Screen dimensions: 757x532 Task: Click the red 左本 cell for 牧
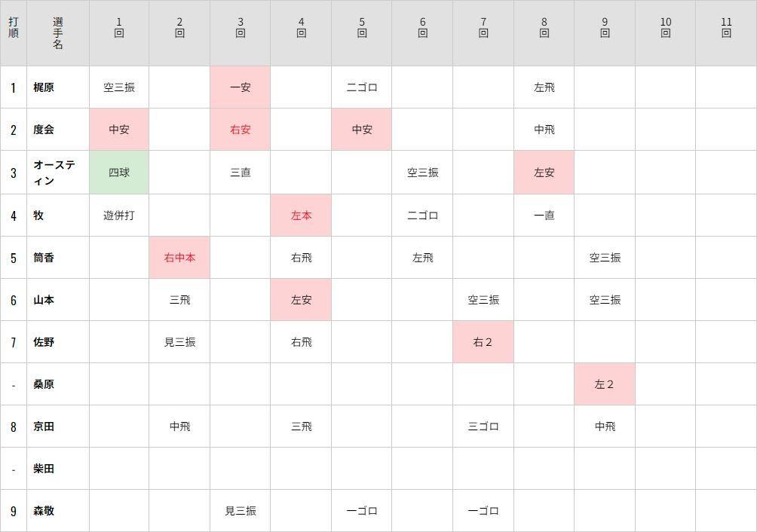coord(301,215)
